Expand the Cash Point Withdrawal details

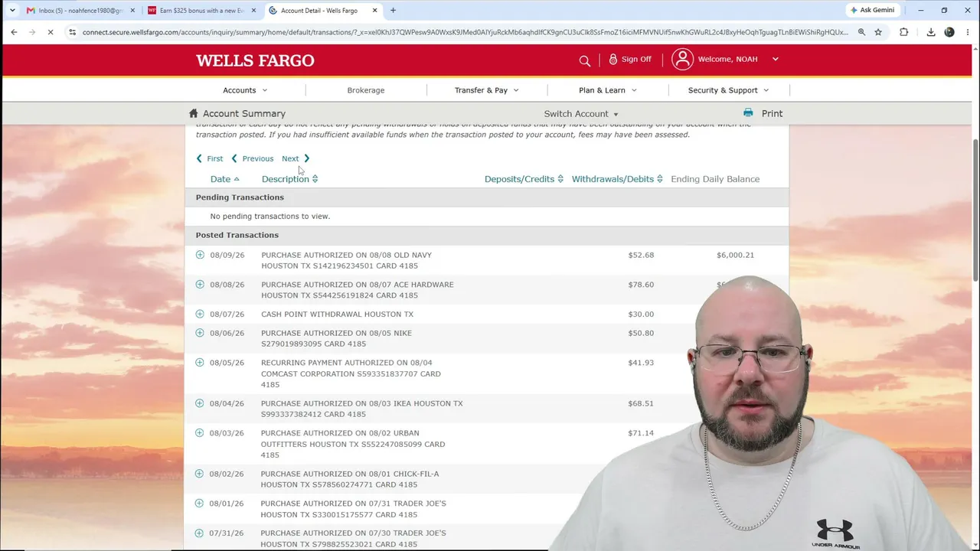coord(200,314)
